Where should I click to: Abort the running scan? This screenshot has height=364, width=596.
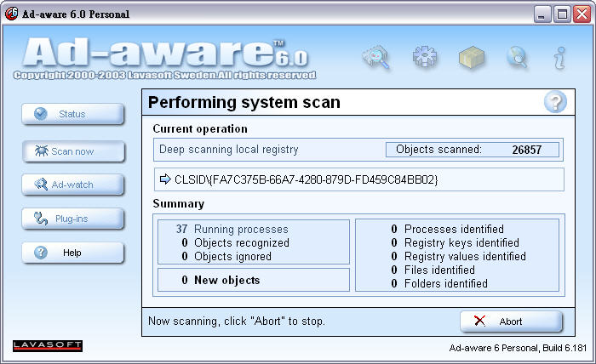(x=511, y=321)
